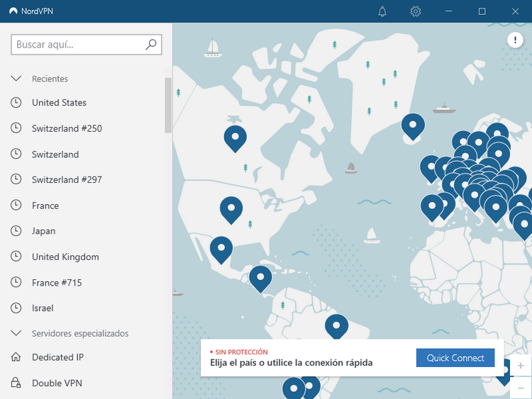Zoom in the map with plus button
The height and width of the screenshot is (399, 532).
tap(521, 366)
